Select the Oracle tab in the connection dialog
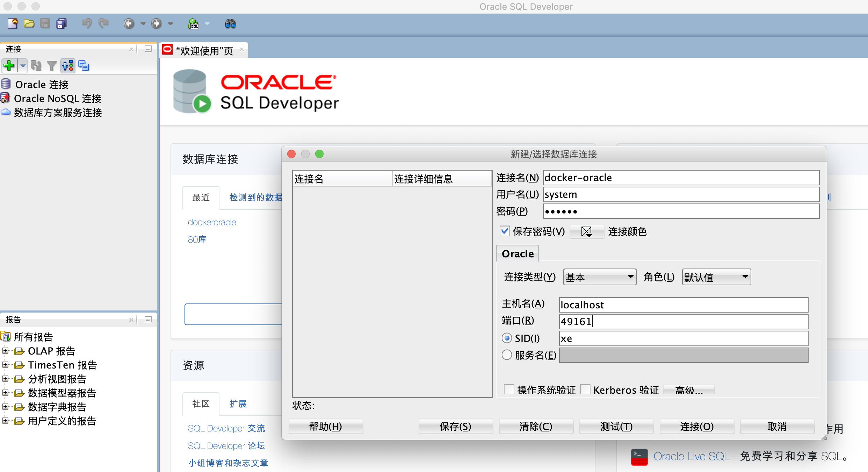Screen dimensions: 868x472 [517, 253]
